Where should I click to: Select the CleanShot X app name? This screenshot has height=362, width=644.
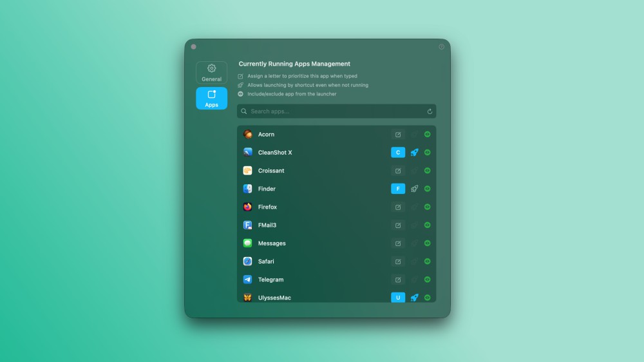(275, 153)
